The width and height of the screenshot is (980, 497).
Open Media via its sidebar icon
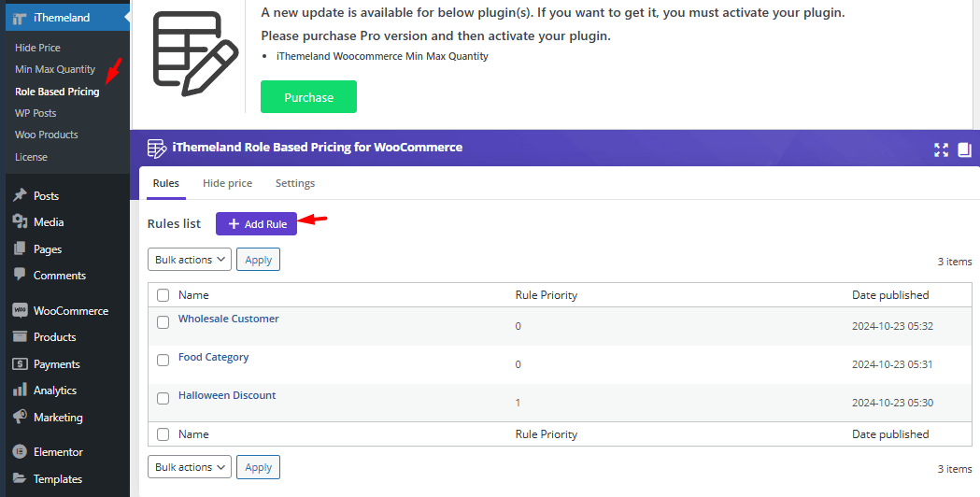[20, 222]
